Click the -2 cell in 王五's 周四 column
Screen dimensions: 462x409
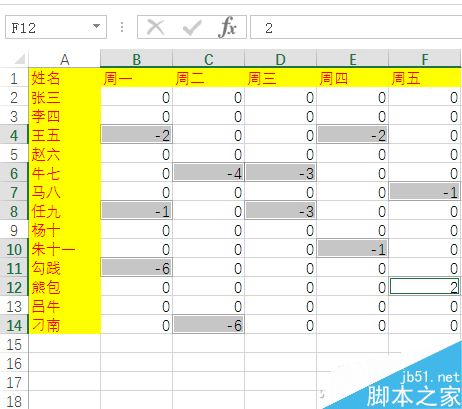click(352, 135)
